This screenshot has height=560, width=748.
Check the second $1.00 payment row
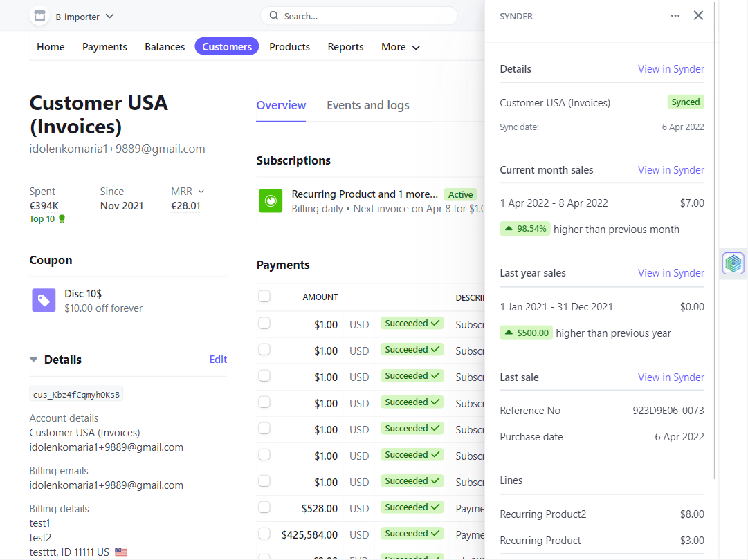pos(264,350)
